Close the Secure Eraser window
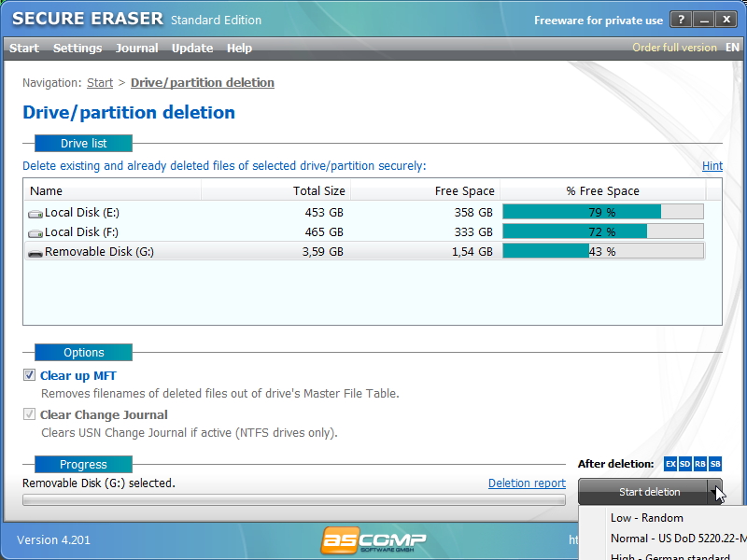 [x=726, y=20]
